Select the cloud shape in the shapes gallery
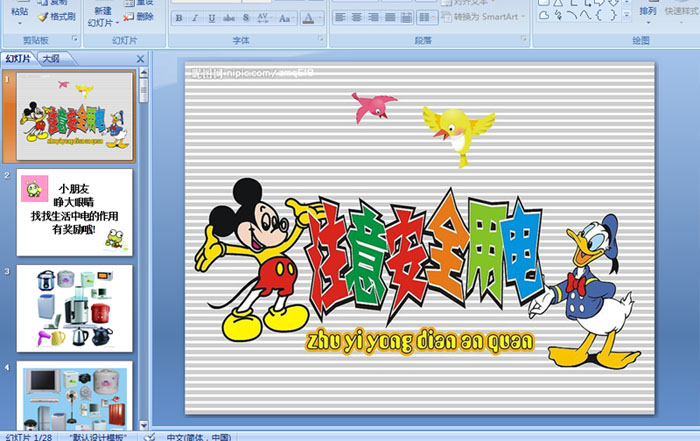Viewport: 700px width, 441px height. (x=544, y=16)
